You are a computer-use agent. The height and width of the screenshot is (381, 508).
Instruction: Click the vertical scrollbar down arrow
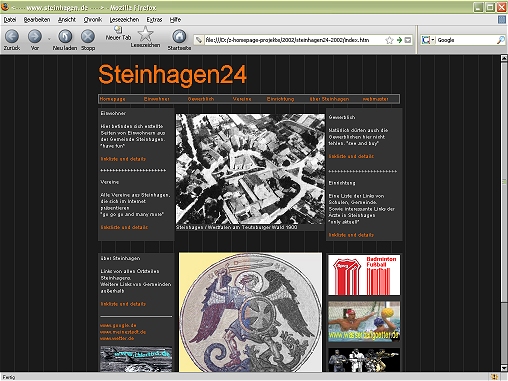[504, 368]
